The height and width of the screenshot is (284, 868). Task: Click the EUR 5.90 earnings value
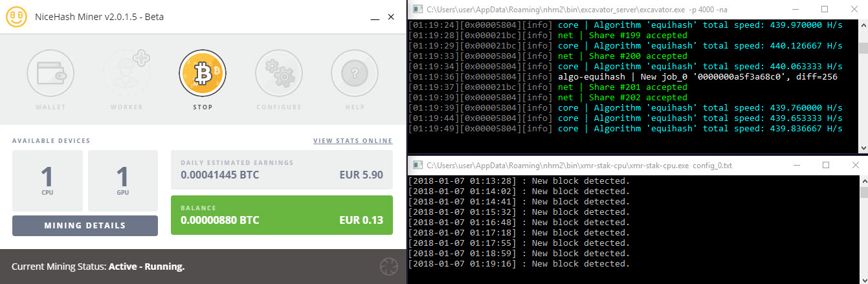[361, 175]
